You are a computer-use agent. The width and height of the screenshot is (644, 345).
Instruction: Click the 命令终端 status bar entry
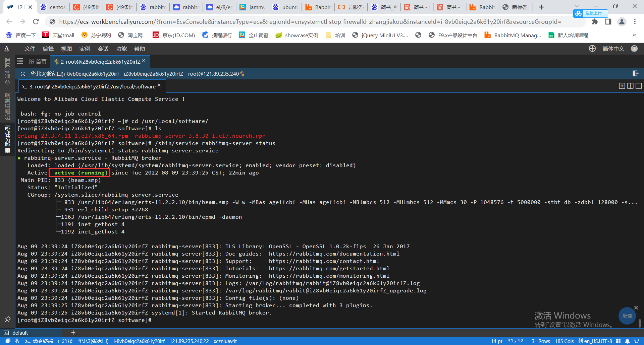click(x=39, y=341)
